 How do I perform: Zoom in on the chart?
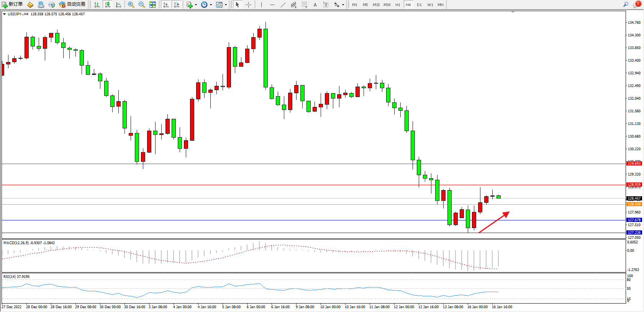(x=131, y=5)
